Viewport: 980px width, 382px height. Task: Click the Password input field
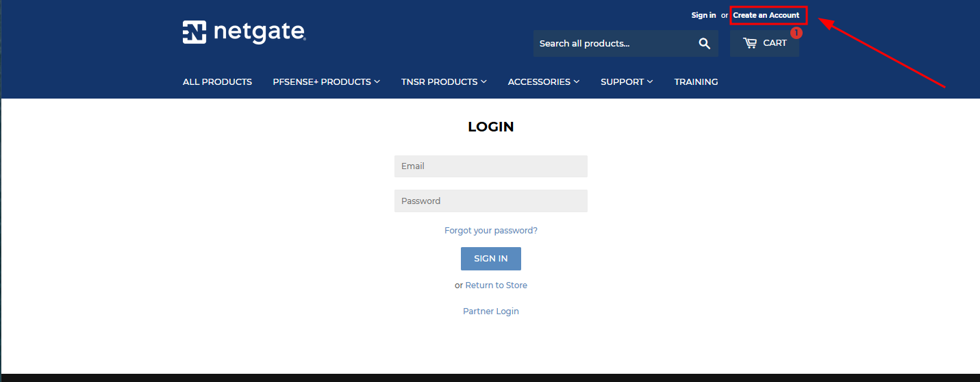(491, 201)
